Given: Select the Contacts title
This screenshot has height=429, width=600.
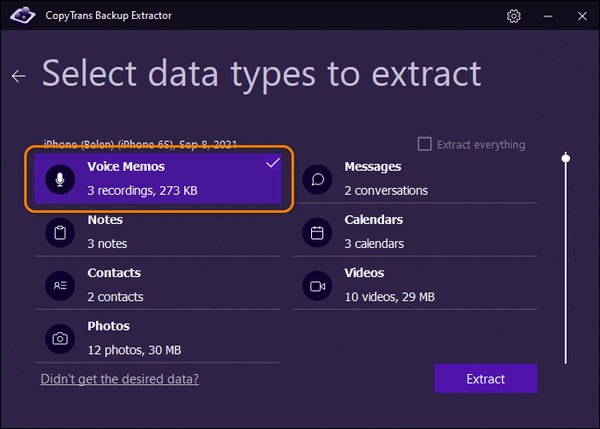Looking at the screenshot, I should [114, 273].
